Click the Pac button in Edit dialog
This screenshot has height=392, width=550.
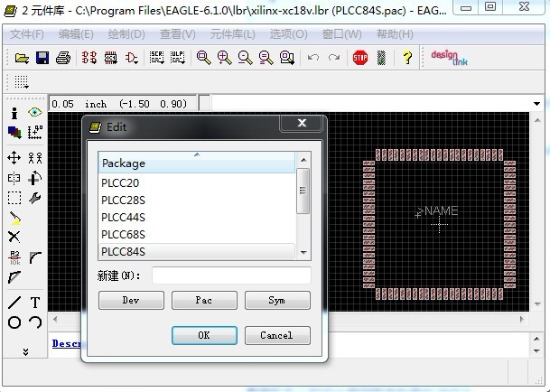(204, 301)
